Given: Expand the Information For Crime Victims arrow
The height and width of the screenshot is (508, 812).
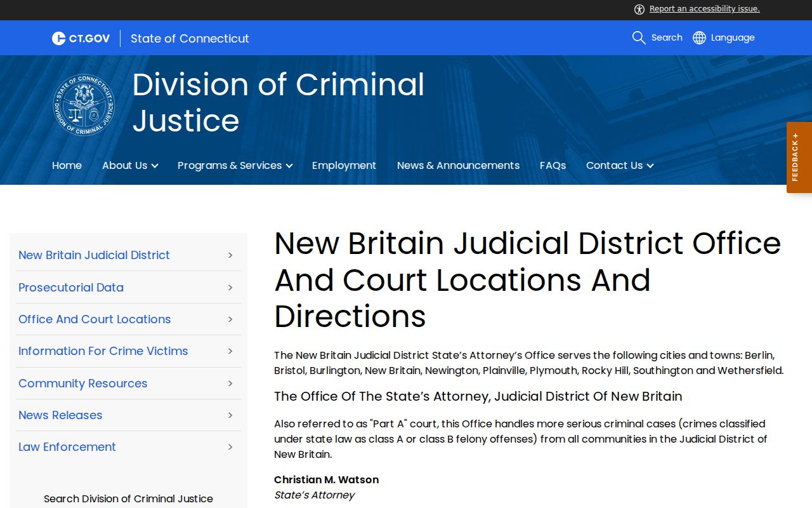Looking at the screenshot, I should [x=230, y=351].
